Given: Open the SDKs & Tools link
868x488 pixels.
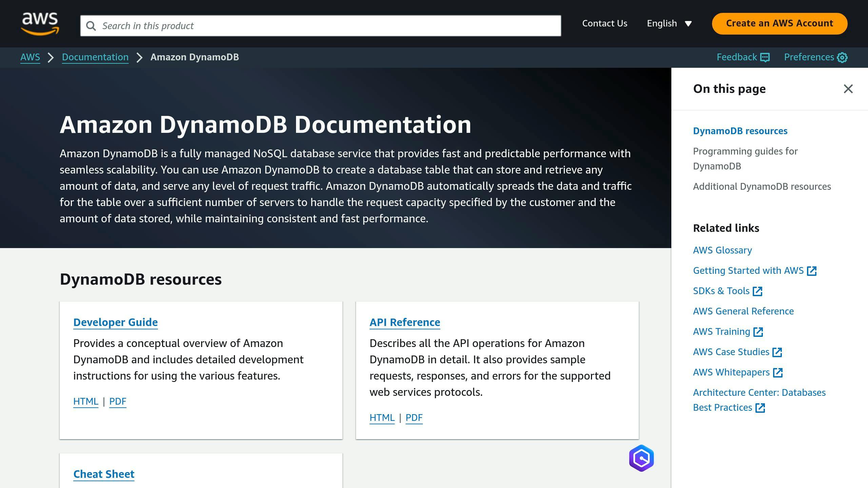Looking at the screenshot, I should coord(721,291).
